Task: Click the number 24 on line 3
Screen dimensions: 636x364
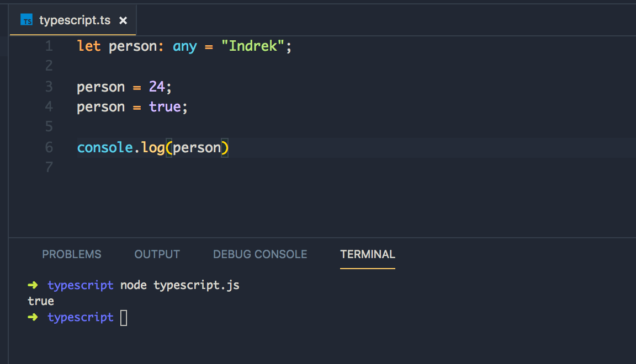Action: (x=157, y=87)
